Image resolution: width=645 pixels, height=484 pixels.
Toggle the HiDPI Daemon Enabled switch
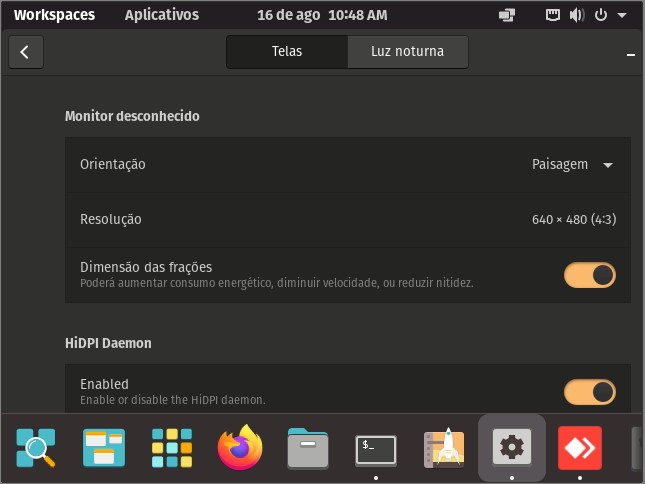pyautogui.click(x=589, y=392)
